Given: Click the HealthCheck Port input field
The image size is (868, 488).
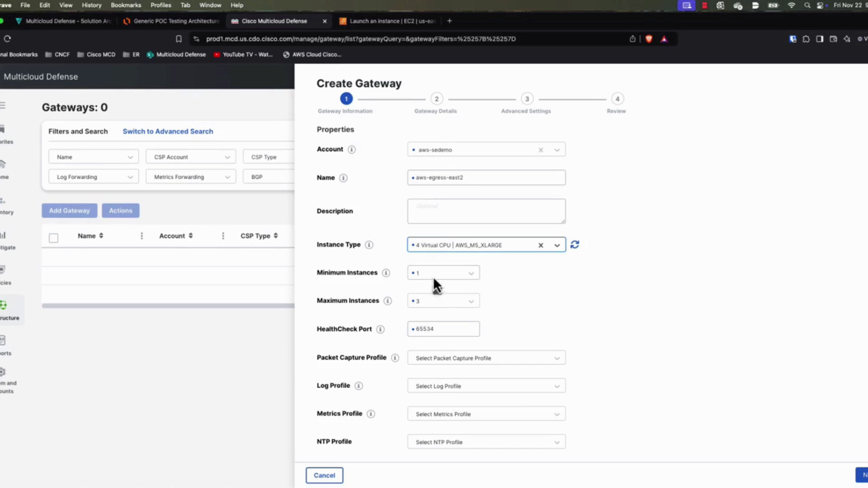Looking at the screenshot, I should tap(443, 329).
